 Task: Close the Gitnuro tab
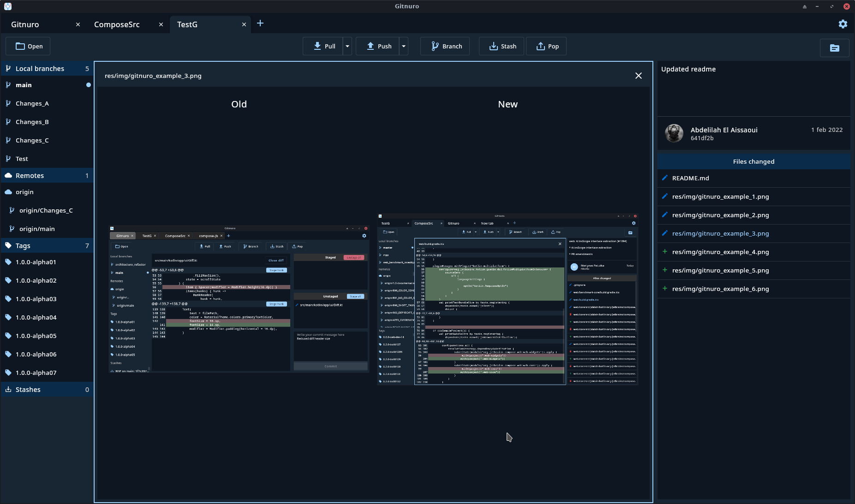click(78, 24)
